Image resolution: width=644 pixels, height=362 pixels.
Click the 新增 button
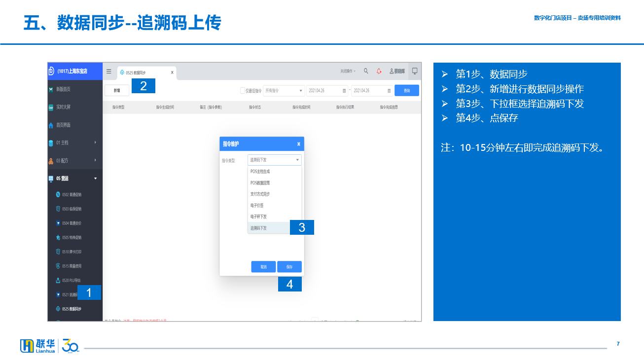click(117, 91)
